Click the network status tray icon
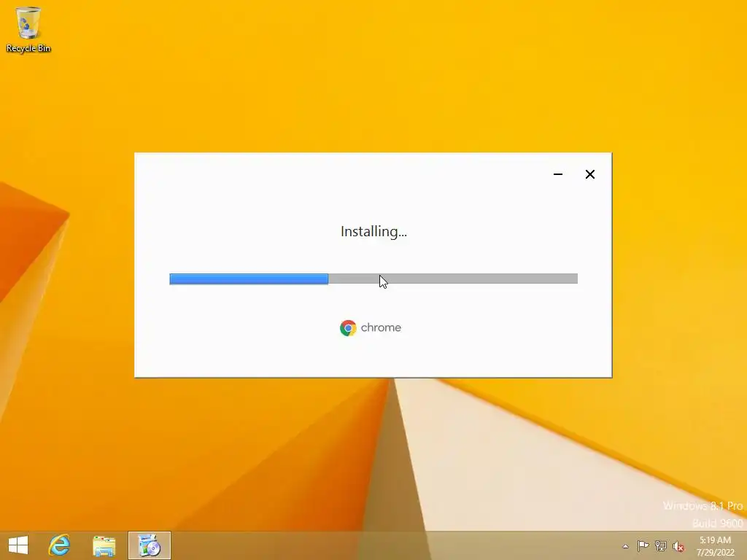Viewport: 747px width, 560px height. click(661, 545)
